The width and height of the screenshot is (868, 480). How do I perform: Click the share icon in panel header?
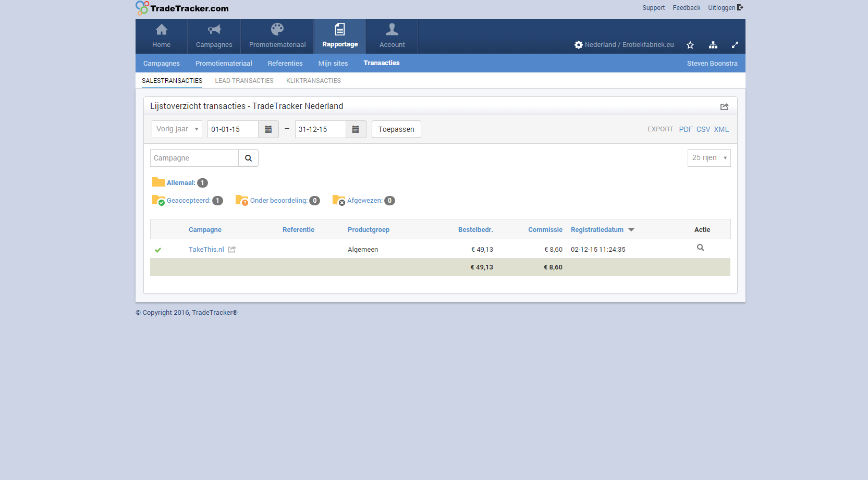[x=725, y=106]
